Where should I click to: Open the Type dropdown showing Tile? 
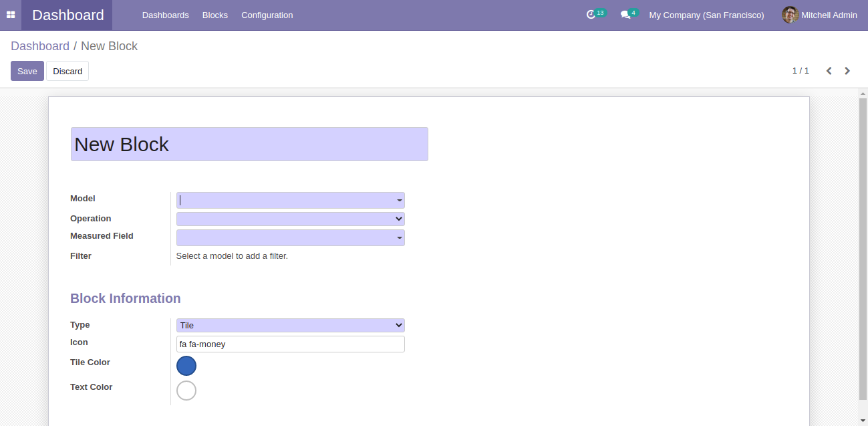click(290, 325)
